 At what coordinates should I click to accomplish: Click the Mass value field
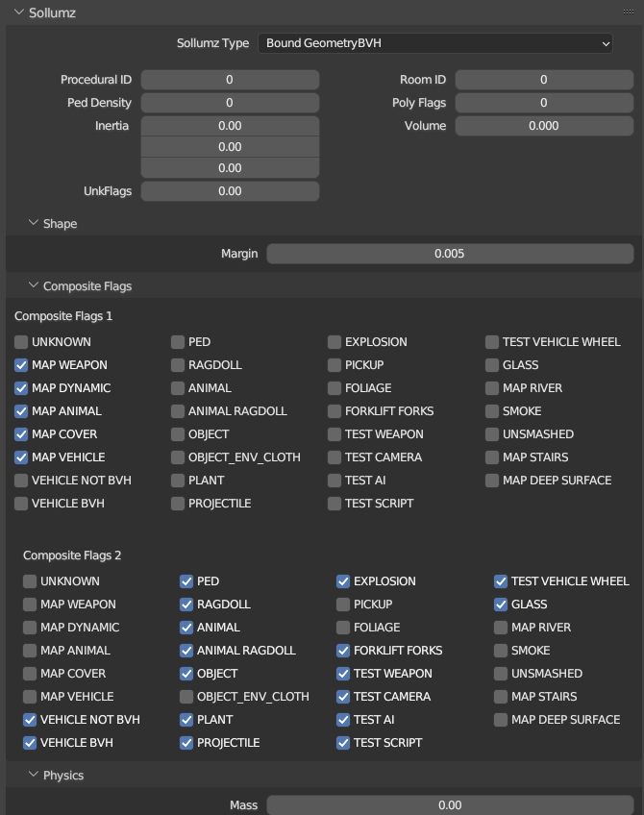pyautogui.click(x=449, y=805)
